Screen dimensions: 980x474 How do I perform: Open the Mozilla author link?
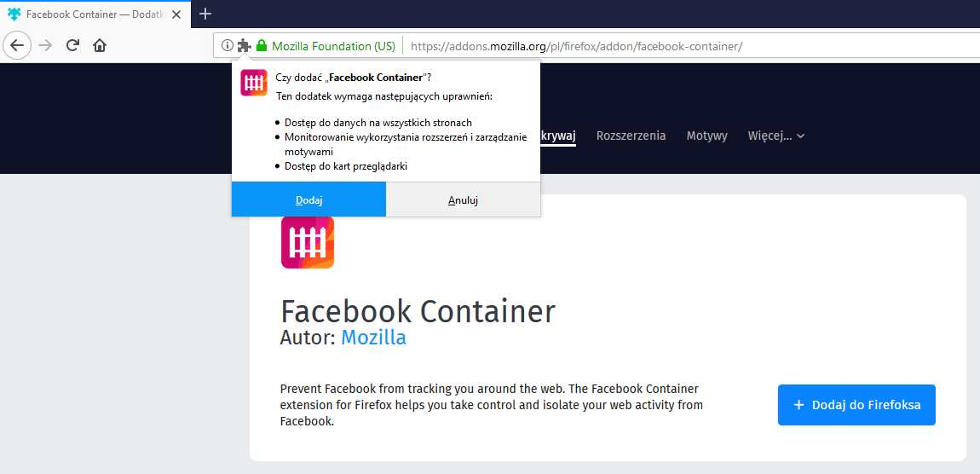click(373, 338)
